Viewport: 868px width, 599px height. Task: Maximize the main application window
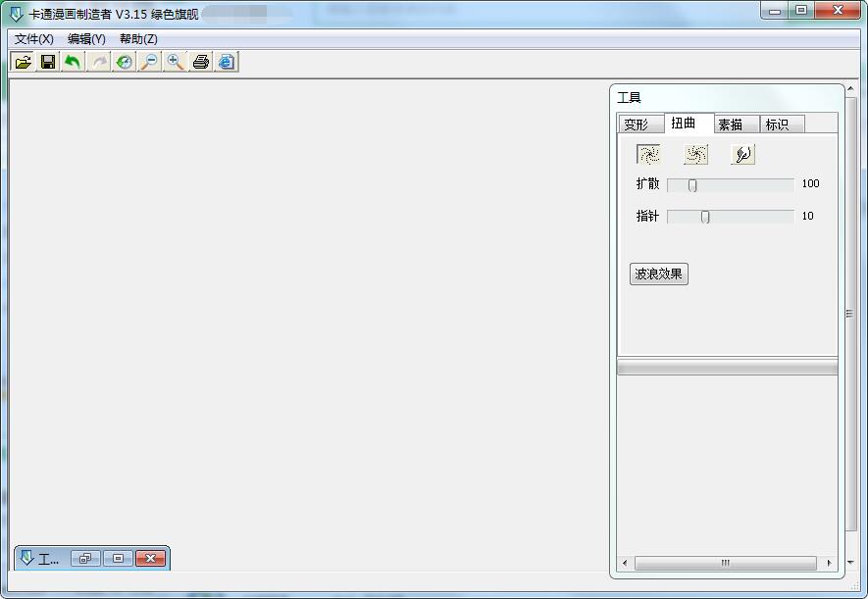pyautogui.click(x=801, y=11)
